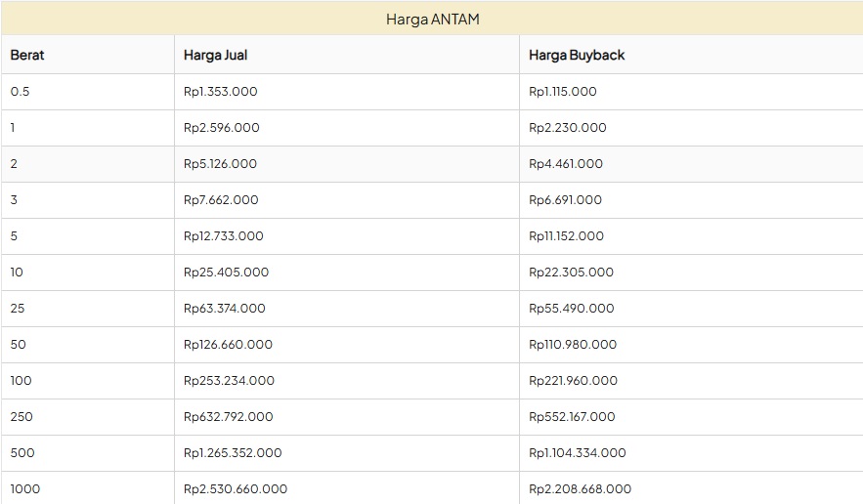Click the 25 weight cell
Viewport: 863px width, 504px height.
click(18, 309)
